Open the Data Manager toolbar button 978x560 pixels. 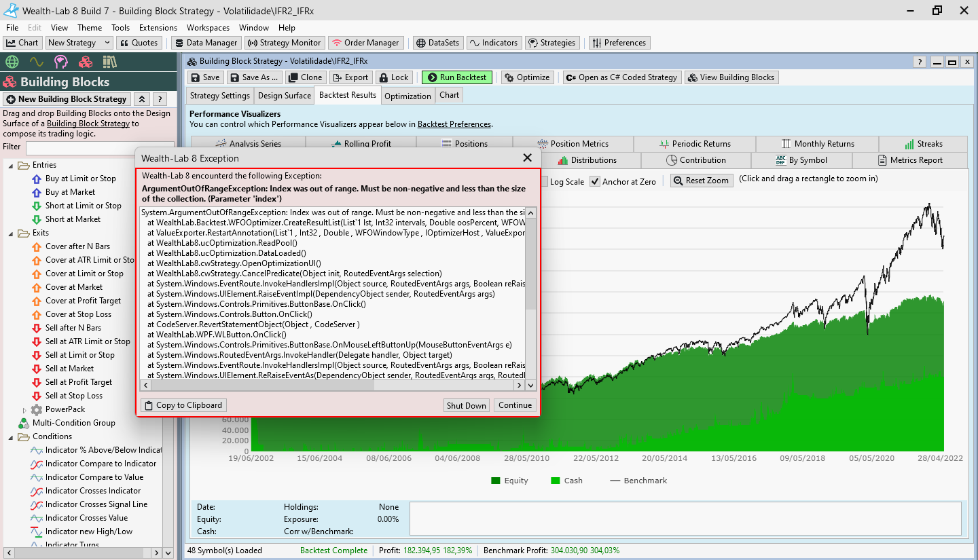click(x=206, y=43)
